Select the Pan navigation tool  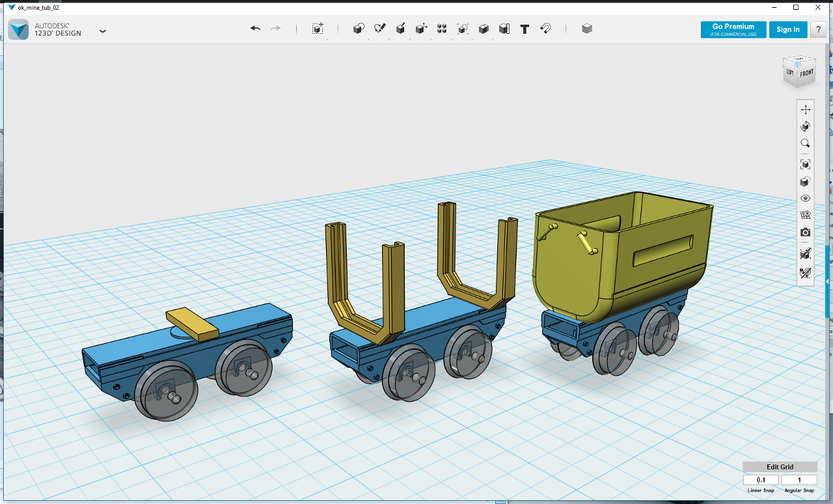click(x=806, y=109)
